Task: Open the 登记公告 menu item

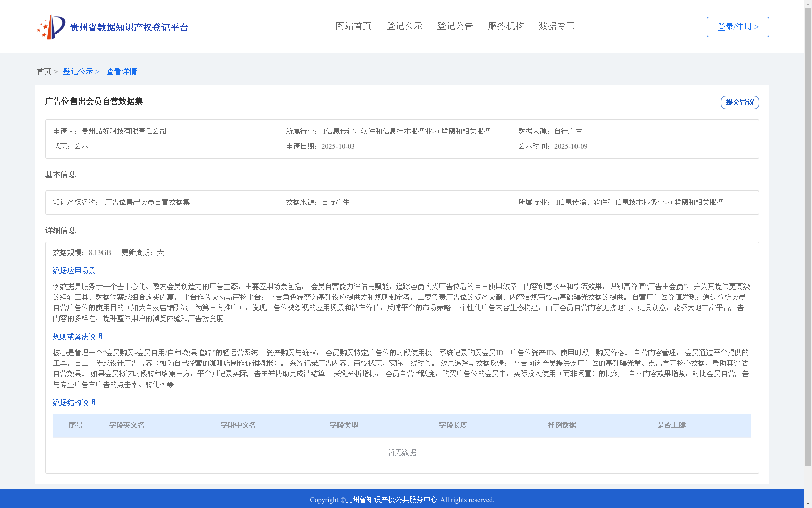Action: click(x=455, y=26)
